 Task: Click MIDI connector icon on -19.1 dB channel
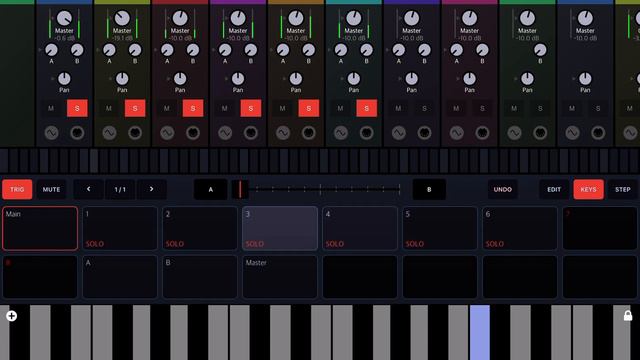(x=135, y=133)
